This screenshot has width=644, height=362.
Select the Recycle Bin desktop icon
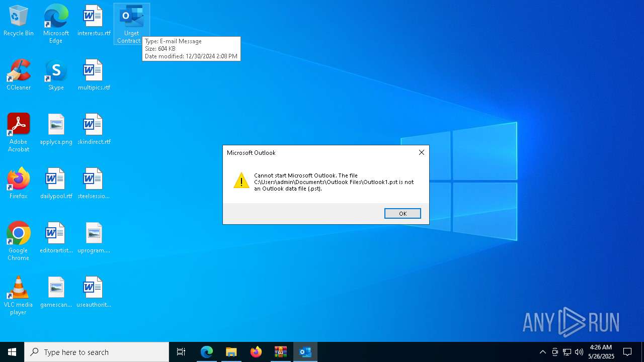19,21
